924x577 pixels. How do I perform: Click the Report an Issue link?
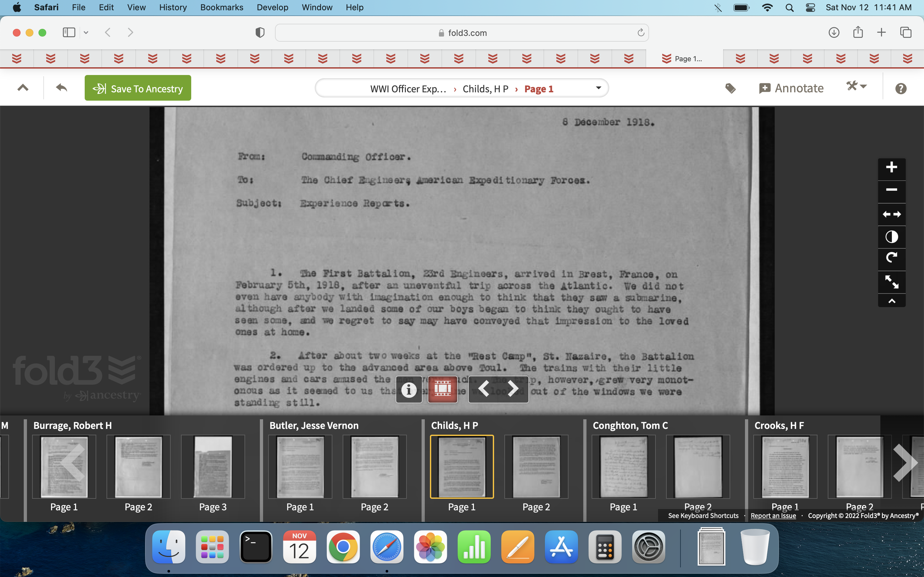(x=773, y=515)
